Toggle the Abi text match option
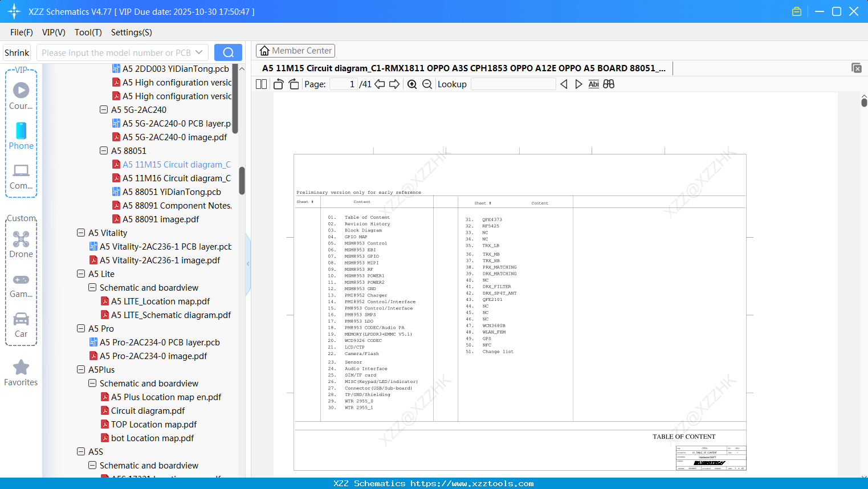Viewport: 868px width, 489px height. pyautogui.click(x=594, y=84)
